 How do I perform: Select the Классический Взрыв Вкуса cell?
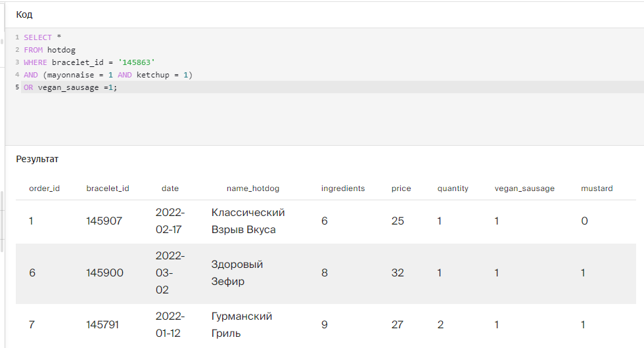click(x=248, y=221)
